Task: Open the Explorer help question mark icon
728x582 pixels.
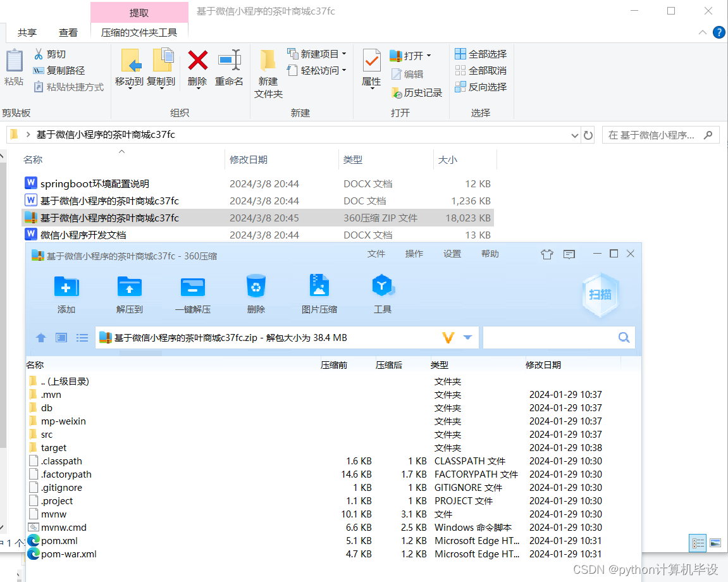Action: click(719, 32)
